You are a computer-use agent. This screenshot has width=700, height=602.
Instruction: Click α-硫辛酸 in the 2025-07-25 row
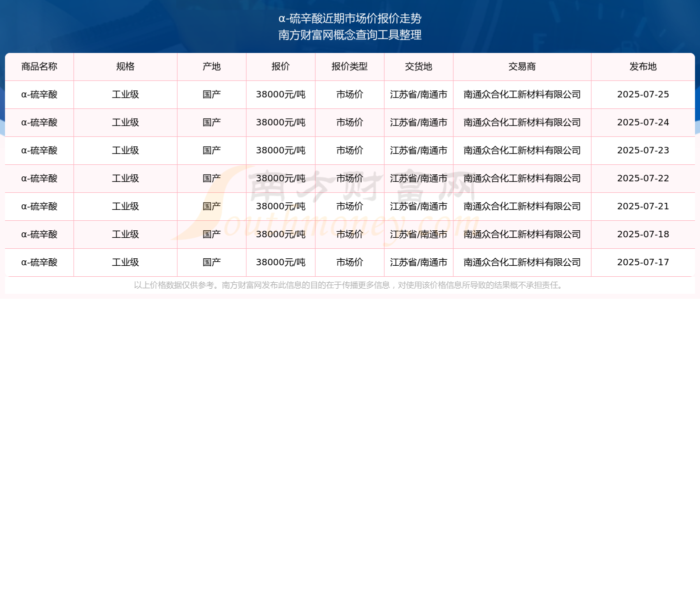click(x=39, y=94)
